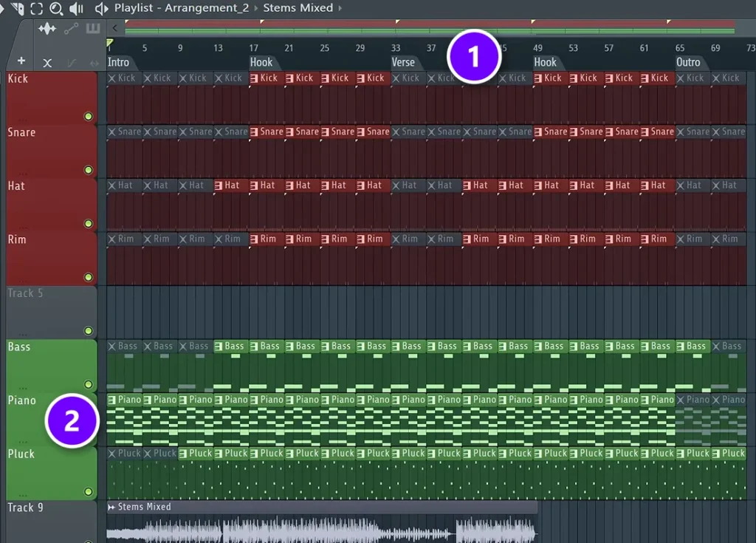
Task: Toggle the Track 5 mute dot
Action: click(89, 331)
